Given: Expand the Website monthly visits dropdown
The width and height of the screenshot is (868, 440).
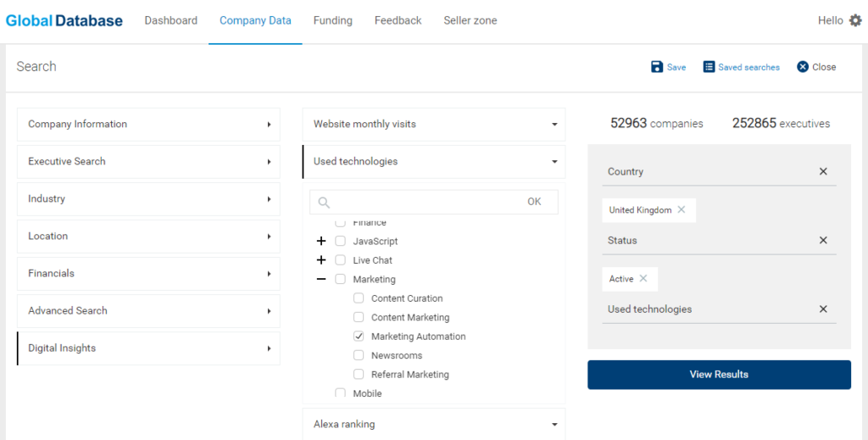Looking at the screenshot, I should click(434, 124).
